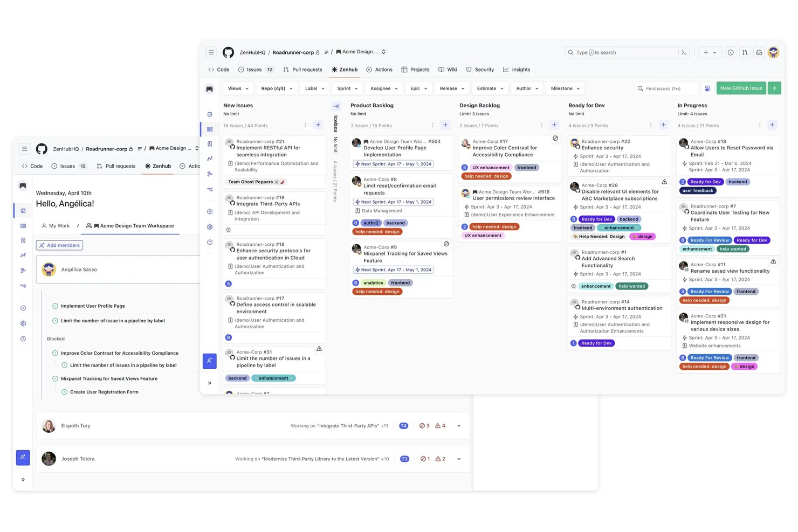Expand Joseph Totera's row chevron
Screen dimensions: 798x532
click(459, 459)
